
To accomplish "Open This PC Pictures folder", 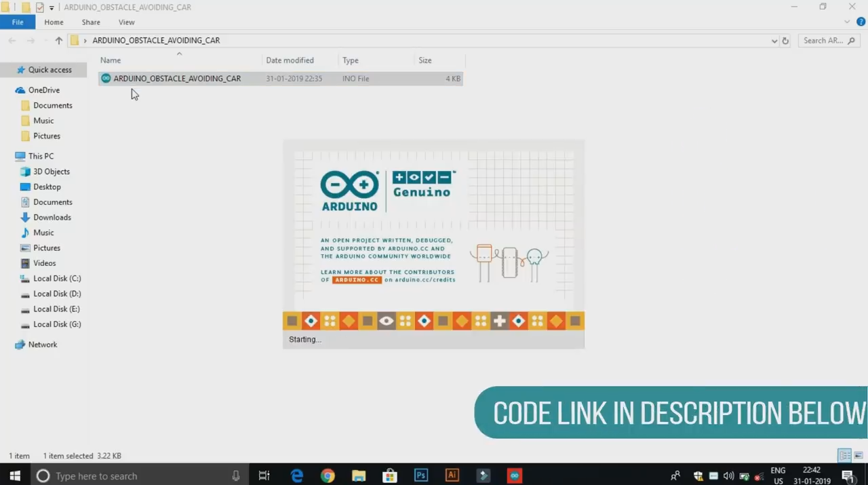I will click(46, 248).
